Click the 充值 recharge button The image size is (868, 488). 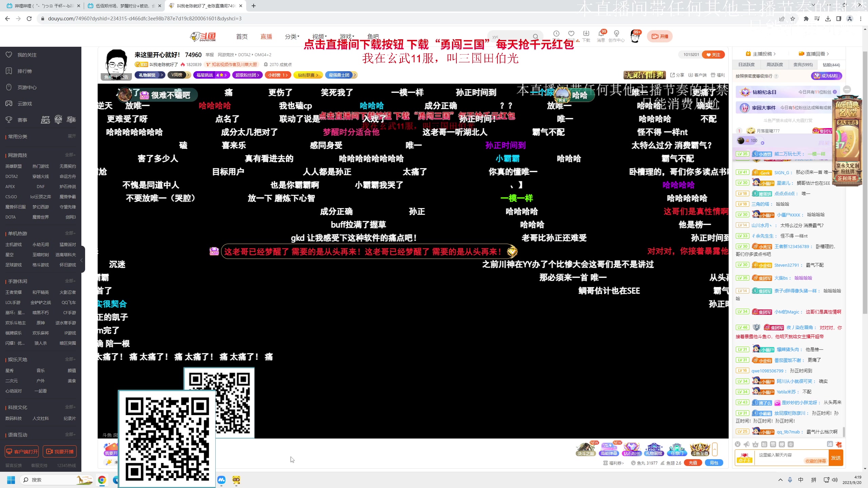point(693,463)
